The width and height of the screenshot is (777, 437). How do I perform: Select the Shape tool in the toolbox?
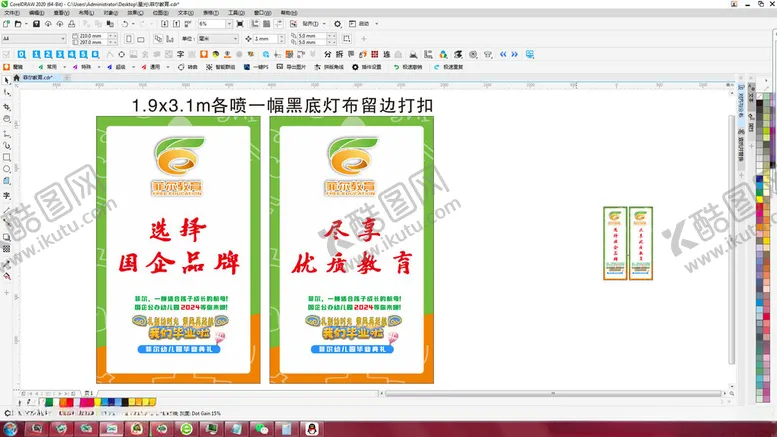(6, 93)
